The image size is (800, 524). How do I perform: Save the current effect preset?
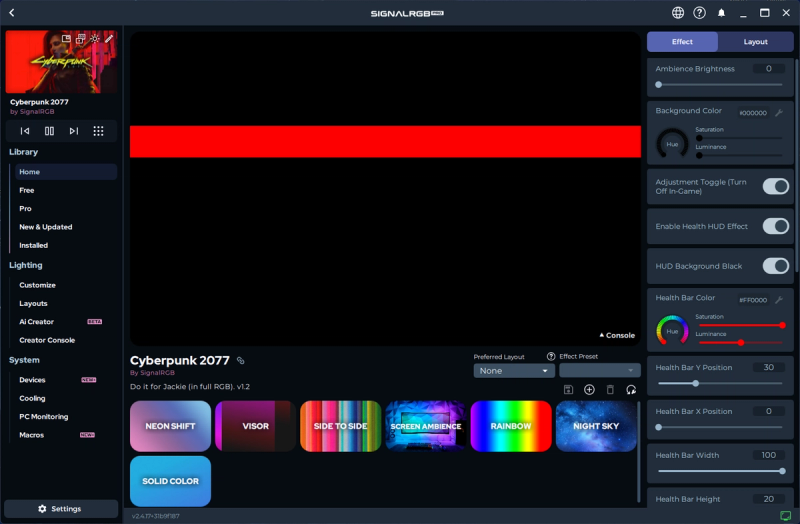[568, 390]
